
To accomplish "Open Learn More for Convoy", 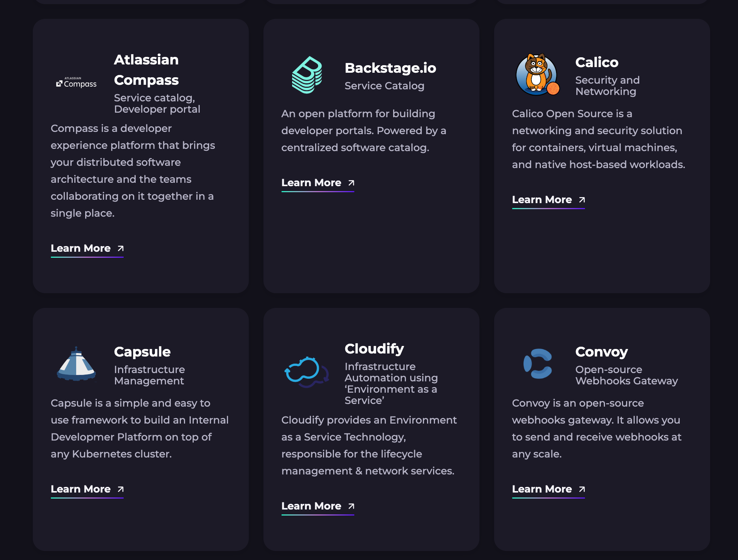I will point(548,490).
